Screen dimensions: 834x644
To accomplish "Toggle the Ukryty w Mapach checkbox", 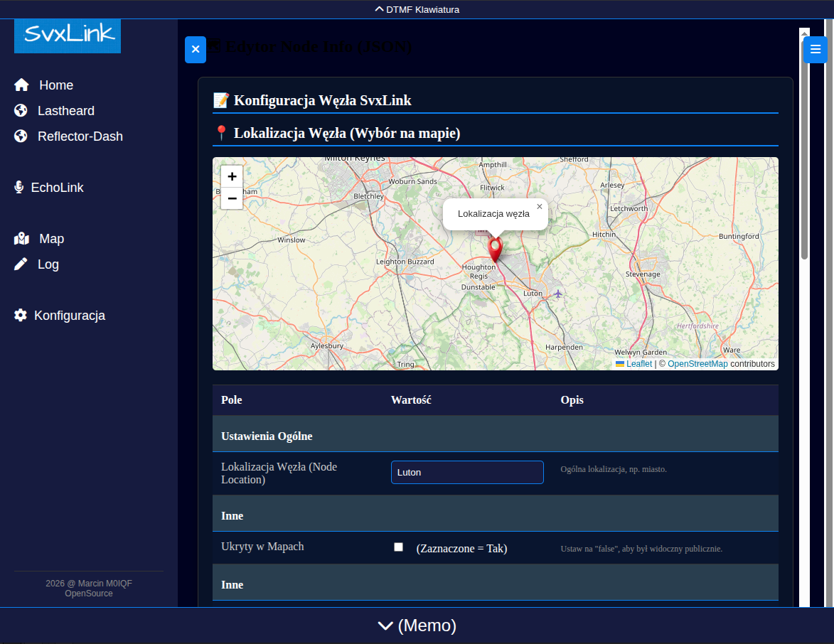I will click(398, 547).
